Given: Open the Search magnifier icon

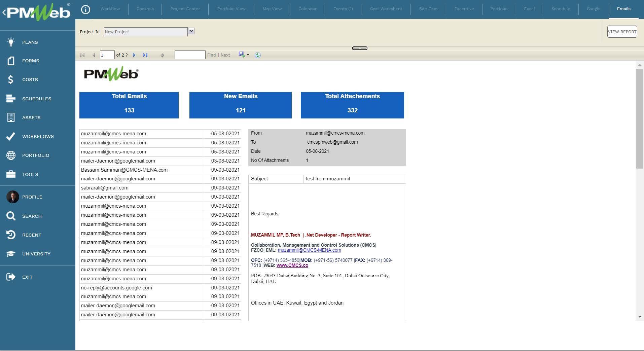Looking at the screenshot, I should pyautogui.click(x=11, y=216).
